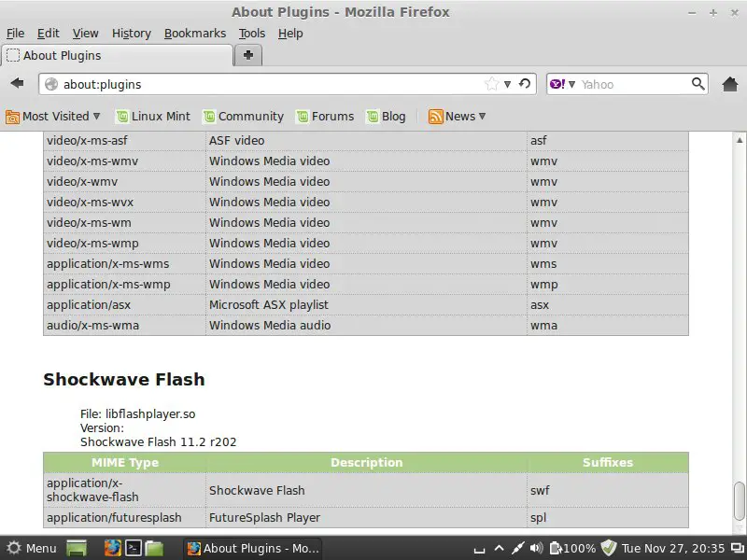Click the 'Suffixes' column header

(x=608, y=462)
